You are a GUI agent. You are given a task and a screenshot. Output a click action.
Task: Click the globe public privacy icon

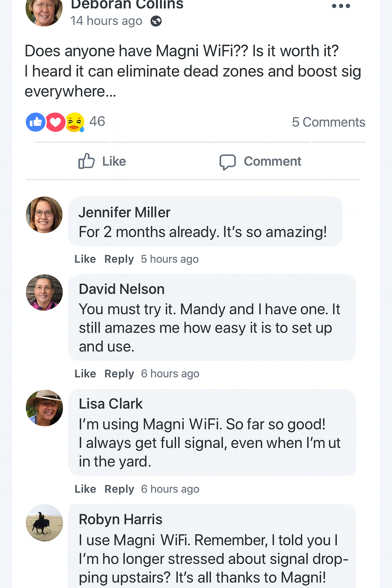pos(156,21)
